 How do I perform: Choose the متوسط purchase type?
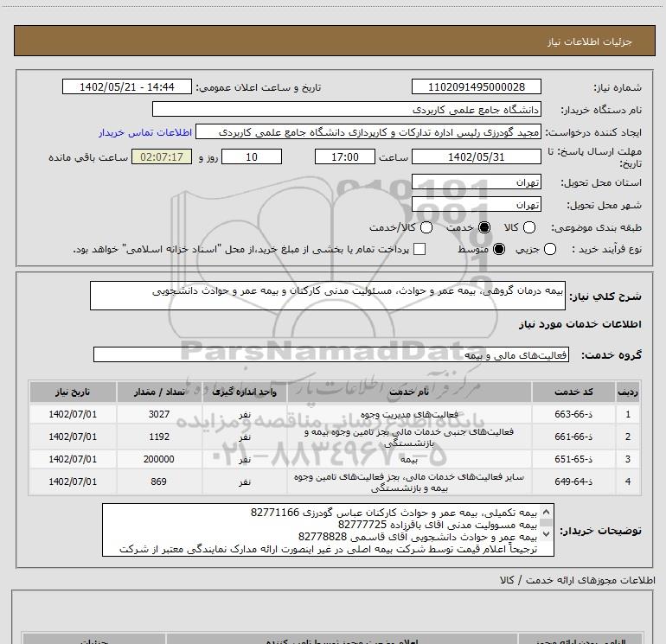coord(499,249)
